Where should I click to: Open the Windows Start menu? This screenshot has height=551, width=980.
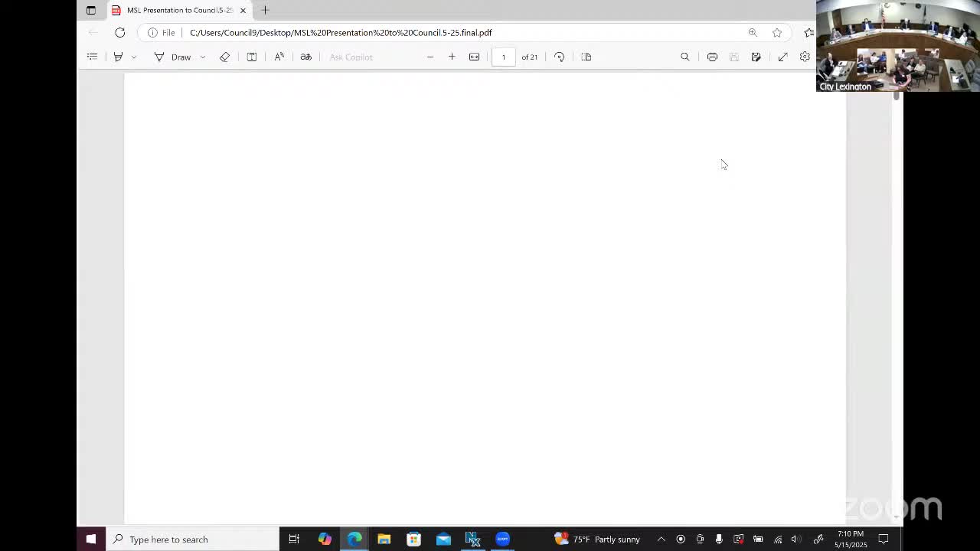[x=91, y=539]
